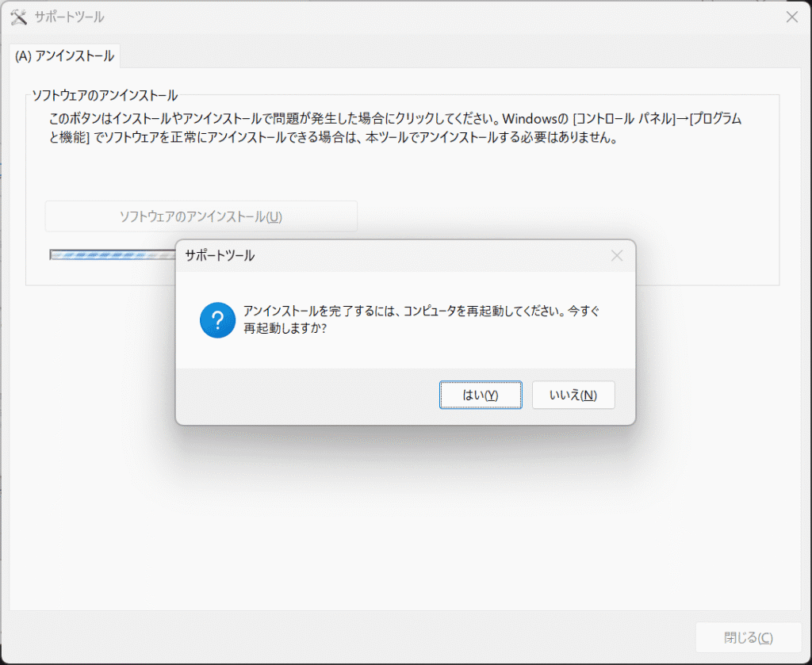Image resolution: width=812 pixels, height=665 pixels.
Task: Close the restart confirmation dialog with its X
Action: point(617,255)
